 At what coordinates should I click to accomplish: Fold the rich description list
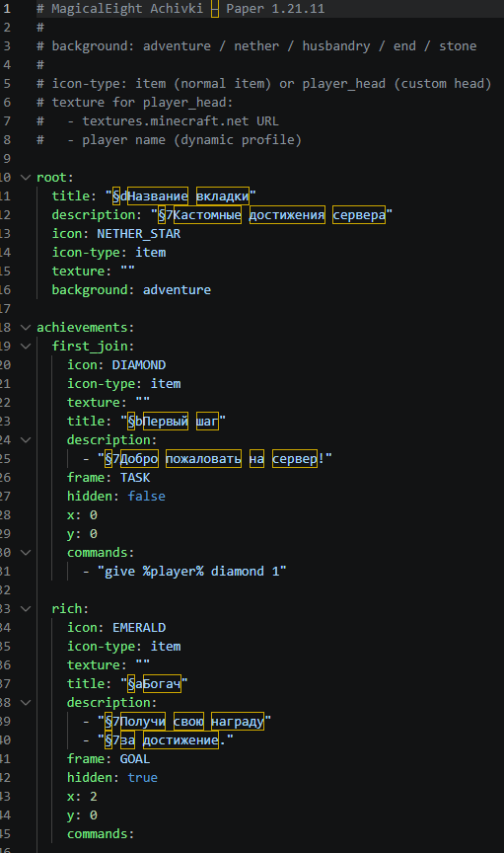26,702
